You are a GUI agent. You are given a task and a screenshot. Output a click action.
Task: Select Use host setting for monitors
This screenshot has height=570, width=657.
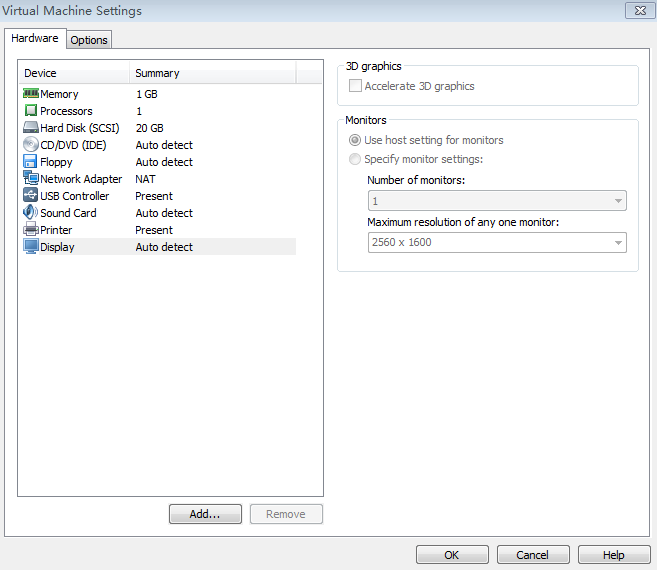354,140
